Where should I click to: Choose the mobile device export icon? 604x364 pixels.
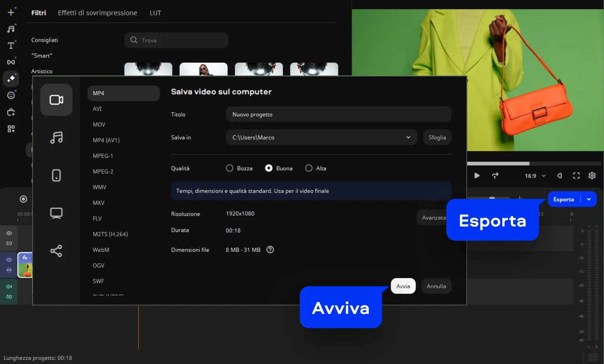coord(56,175)
